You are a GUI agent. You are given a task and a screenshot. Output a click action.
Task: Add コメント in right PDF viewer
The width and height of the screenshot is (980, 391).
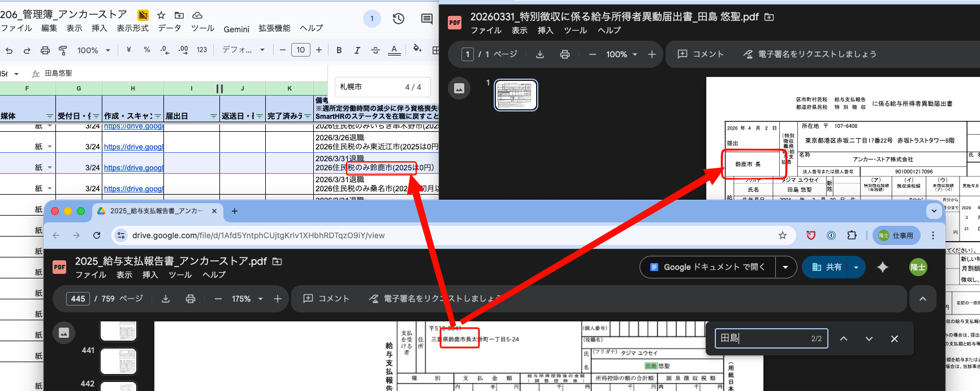[701, 54]
